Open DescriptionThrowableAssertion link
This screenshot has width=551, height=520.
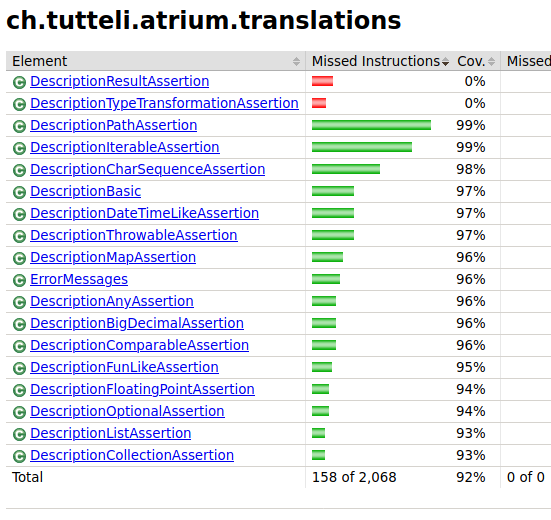coord(134,235)
